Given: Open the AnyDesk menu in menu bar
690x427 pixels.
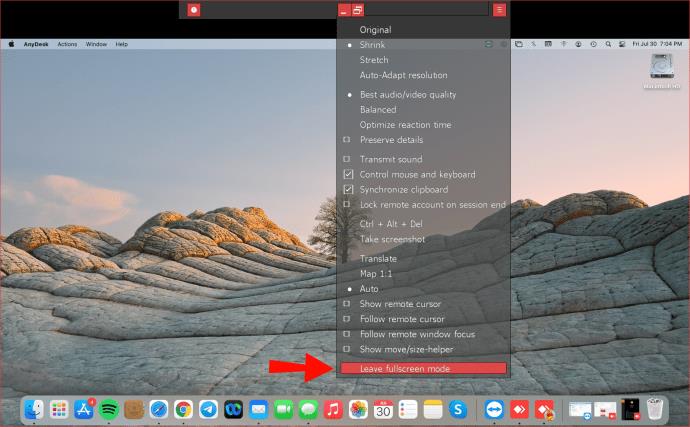Looking at the screenshot, I should coord(36,44).
